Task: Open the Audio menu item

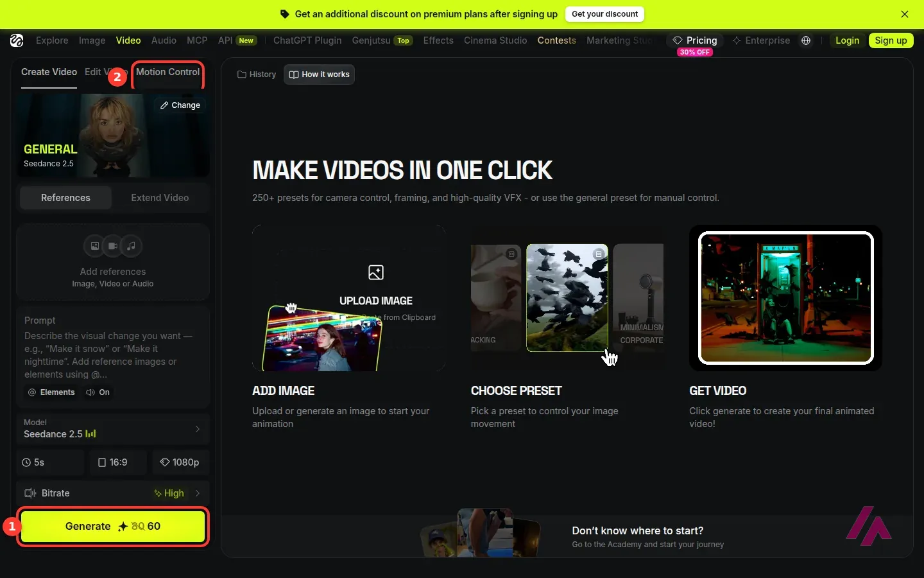Action: (x=164, y=40)
